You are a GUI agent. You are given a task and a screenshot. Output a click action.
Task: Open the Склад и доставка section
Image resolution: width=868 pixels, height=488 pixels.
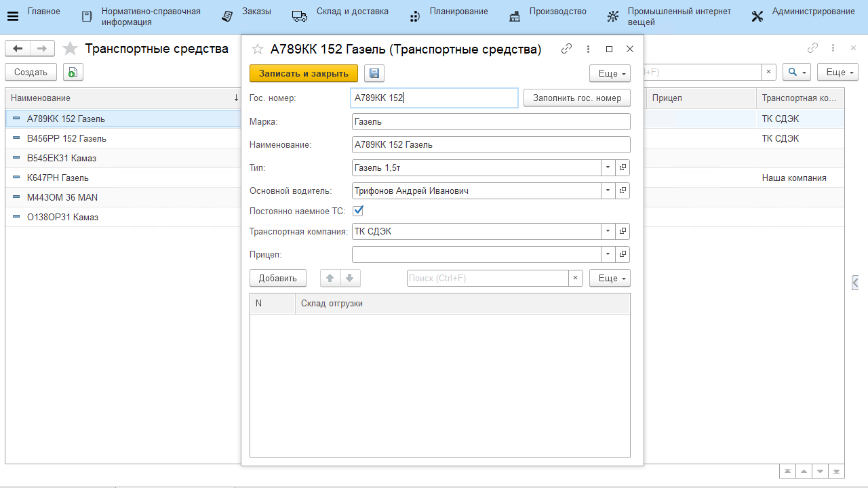click(352, 12)
